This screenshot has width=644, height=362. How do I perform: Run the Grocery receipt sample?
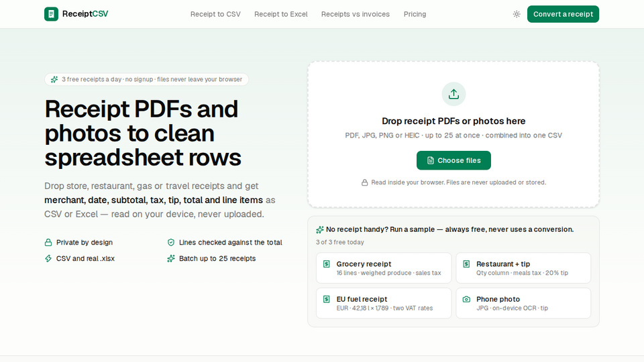384,268
